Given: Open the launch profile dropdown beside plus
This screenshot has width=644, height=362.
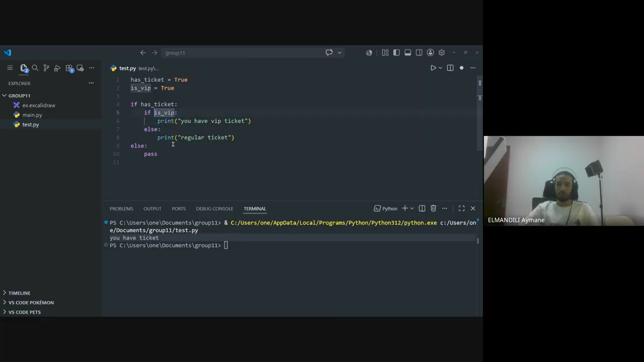Looking at the screenshot, I should [x=412, y=208].
